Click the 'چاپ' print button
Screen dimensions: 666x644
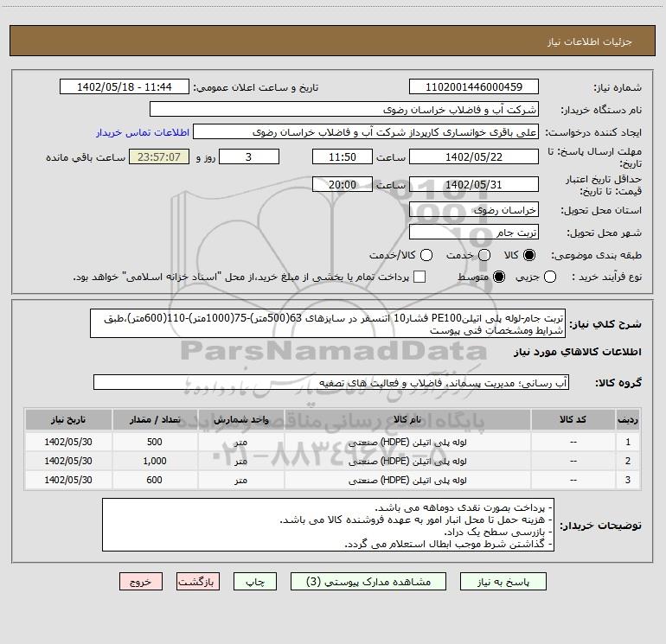pyautogui.click(x=255, y=582)
